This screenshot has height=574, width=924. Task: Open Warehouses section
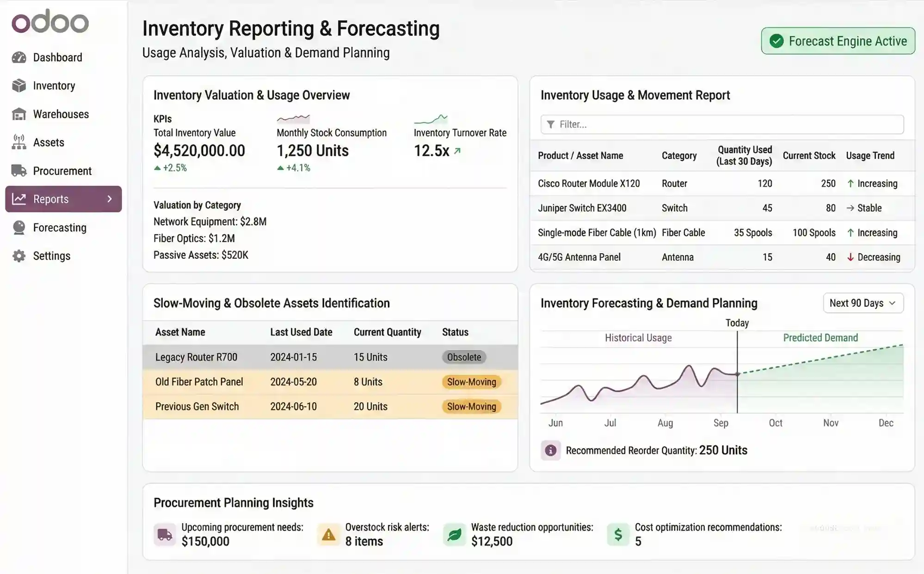18,114
